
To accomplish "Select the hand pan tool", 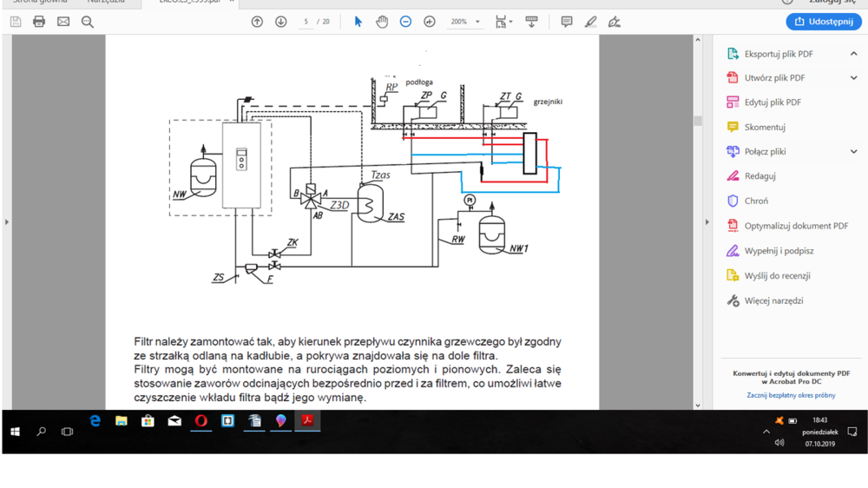I will [382, 22].
